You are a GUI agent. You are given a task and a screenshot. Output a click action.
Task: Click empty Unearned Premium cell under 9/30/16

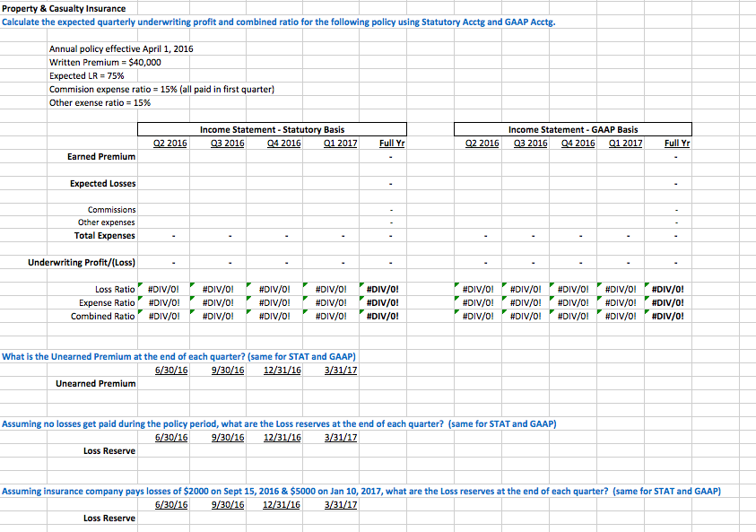click(x=218, y=384)
